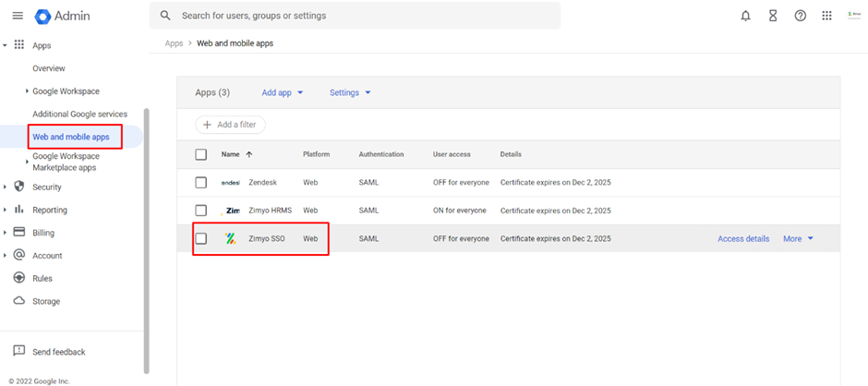This screenshot has width=868, height=386.
Task: Click the search magnifier icon
Action: [x=165, y=16]
